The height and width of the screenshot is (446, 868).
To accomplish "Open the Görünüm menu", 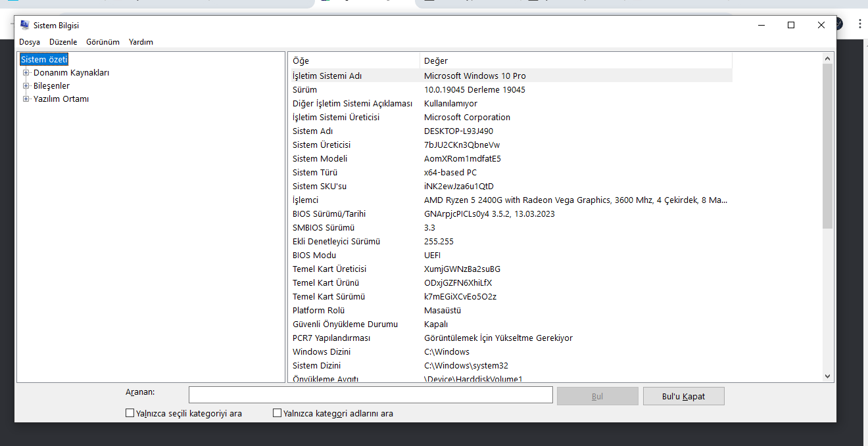I will coord(103,42).
